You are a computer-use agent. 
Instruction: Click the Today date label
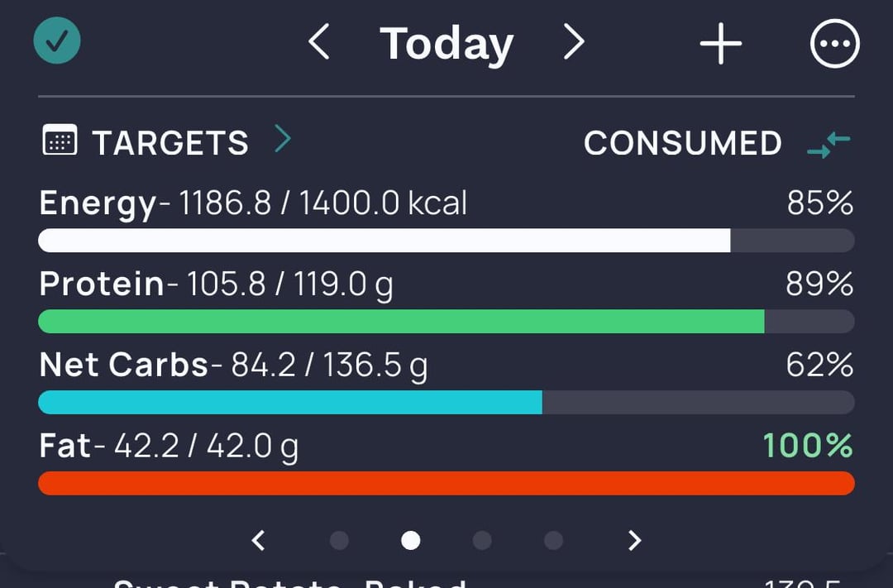pyautogui.click(x=447, y=44)
